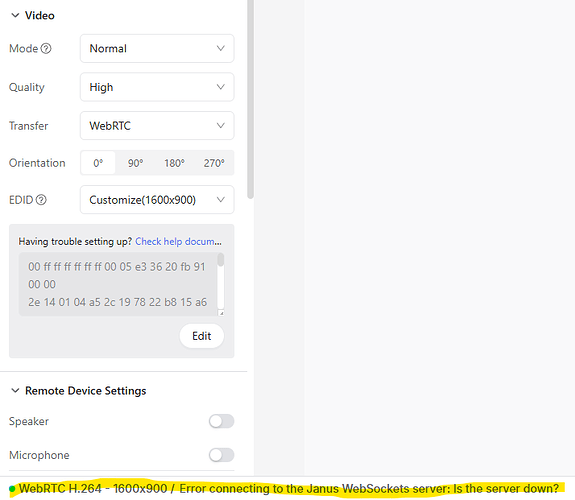This screenshot has height=500, width=575.
Task: Open the Mode dropdown showing Normal
Action: pos(157,48)
